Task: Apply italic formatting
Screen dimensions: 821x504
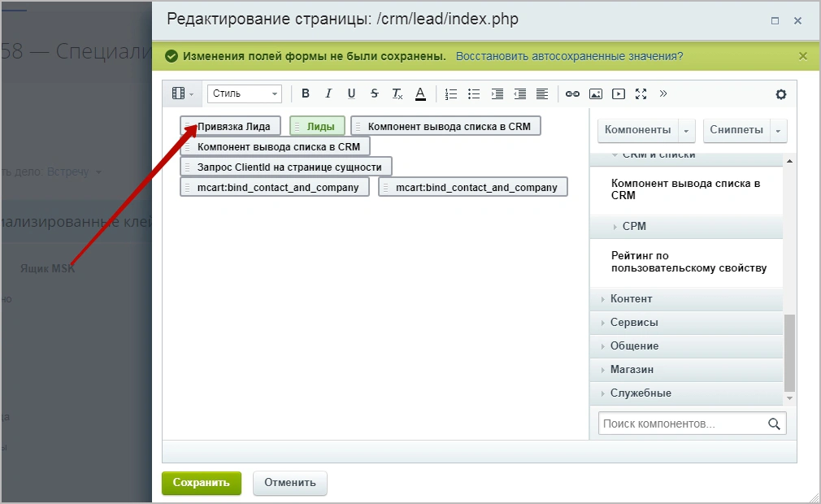Action: coord(328,93)
